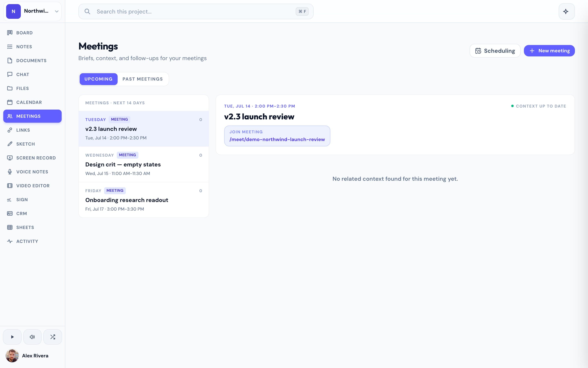
Task: Click the search magnifier icon
Action: (87, 11)
